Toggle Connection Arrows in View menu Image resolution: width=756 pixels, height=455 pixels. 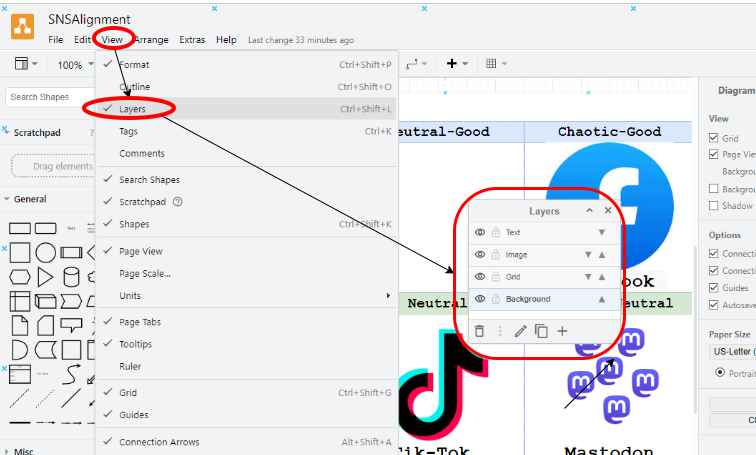click(x=247, y=442)
